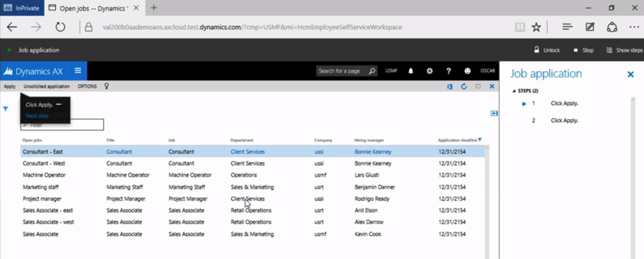Click the Job application pane scrollbar

click(633, 178)
